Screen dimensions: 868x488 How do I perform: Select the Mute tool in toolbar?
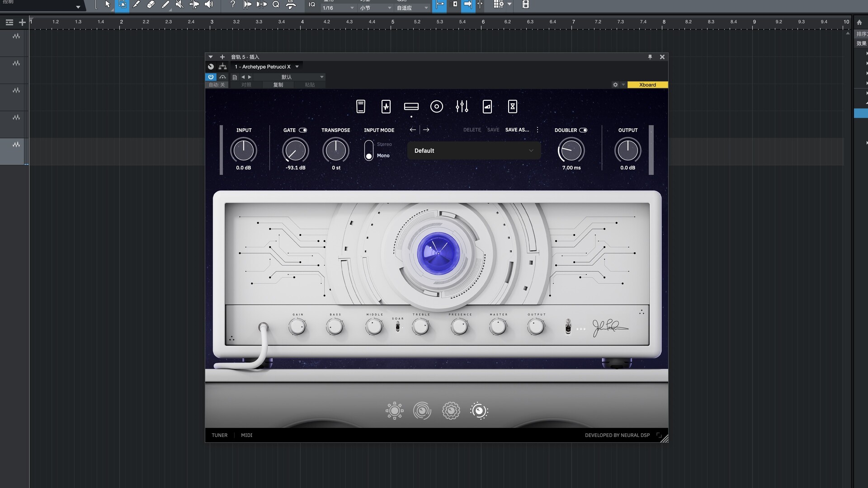[179, 5]
